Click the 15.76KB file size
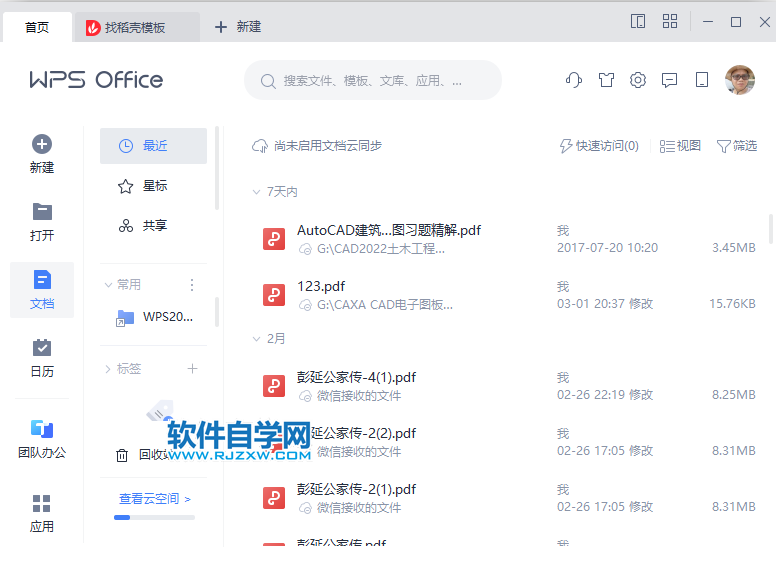This screenshot has height=561, width=776. pyautogui.click(x=732, y=304)
